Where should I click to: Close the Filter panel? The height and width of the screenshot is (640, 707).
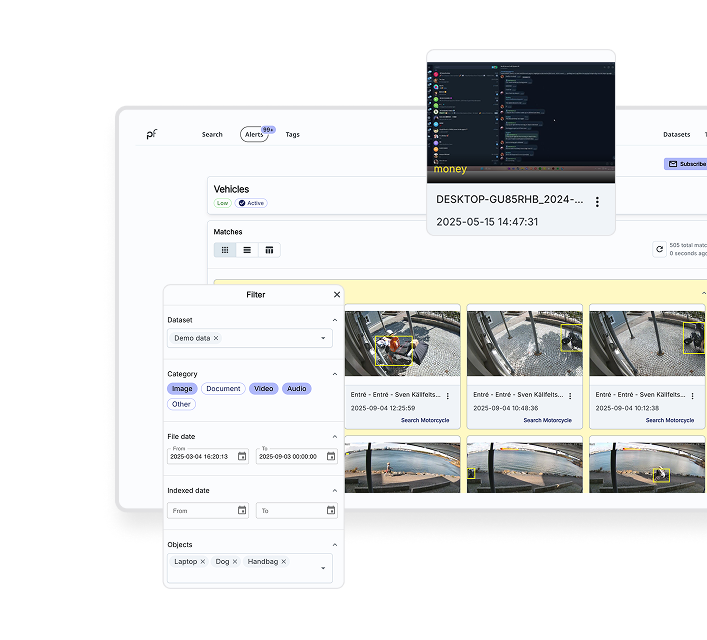337,295
